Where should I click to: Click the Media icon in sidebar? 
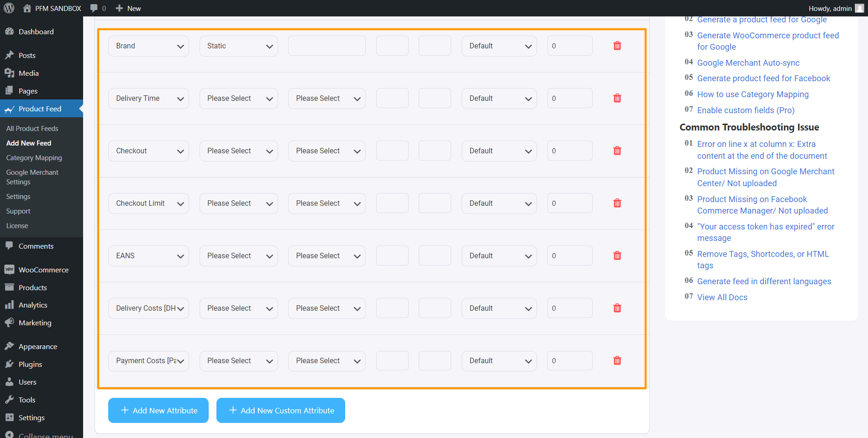coord(9,73)
